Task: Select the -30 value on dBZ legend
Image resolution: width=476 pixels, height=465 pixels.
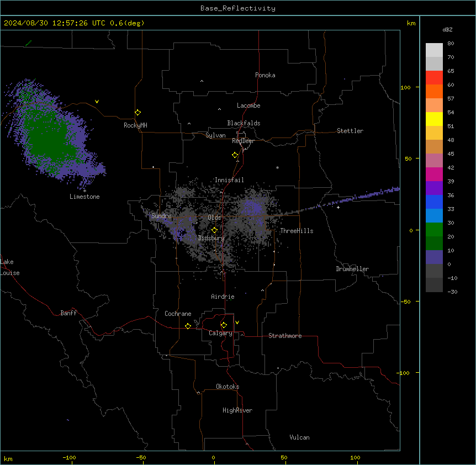Action: tap(452, 292)
